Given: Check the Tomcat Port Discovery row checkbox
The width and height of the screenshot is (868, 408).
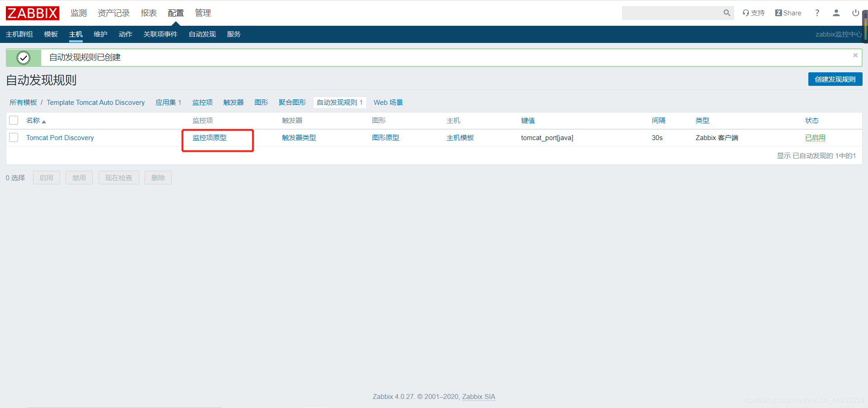Looking at the screenshot, I should click(14, 137).
